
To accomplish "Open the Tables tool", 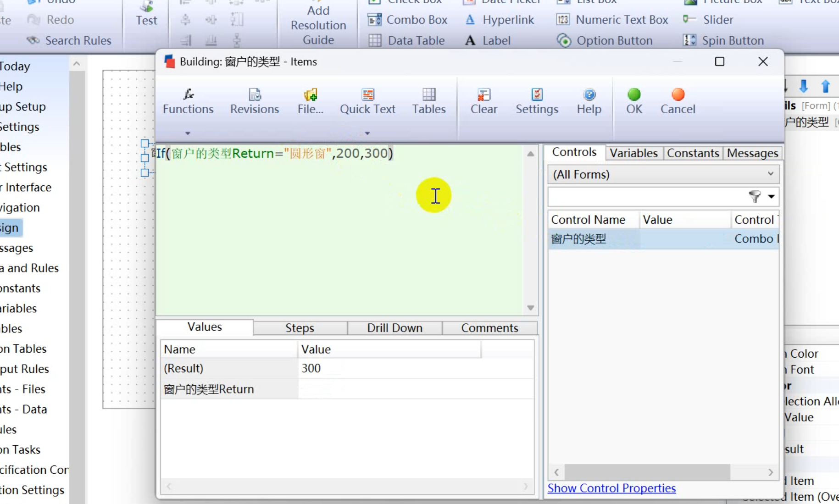I will 428,101.
